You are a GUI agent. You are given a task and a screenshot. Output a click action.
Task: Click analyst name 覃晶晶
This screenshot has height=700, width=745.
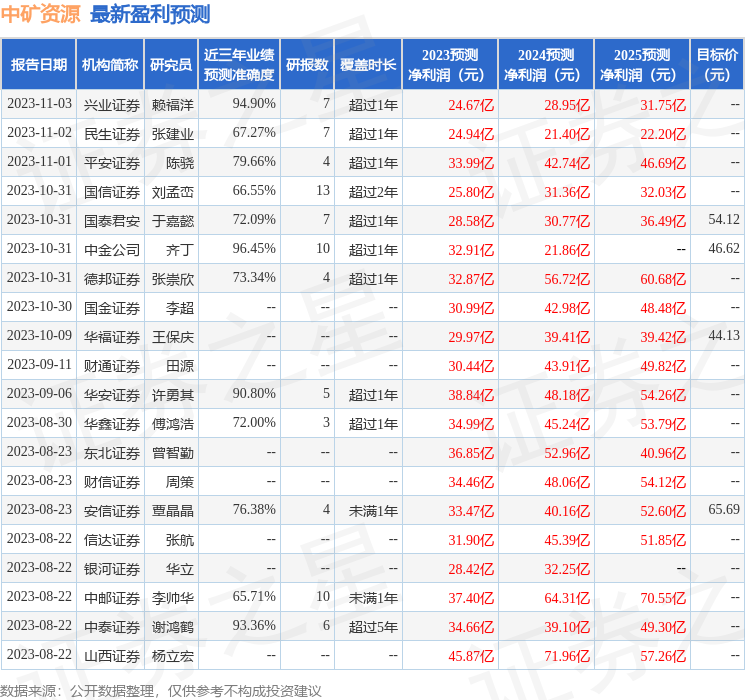[173, 510]
